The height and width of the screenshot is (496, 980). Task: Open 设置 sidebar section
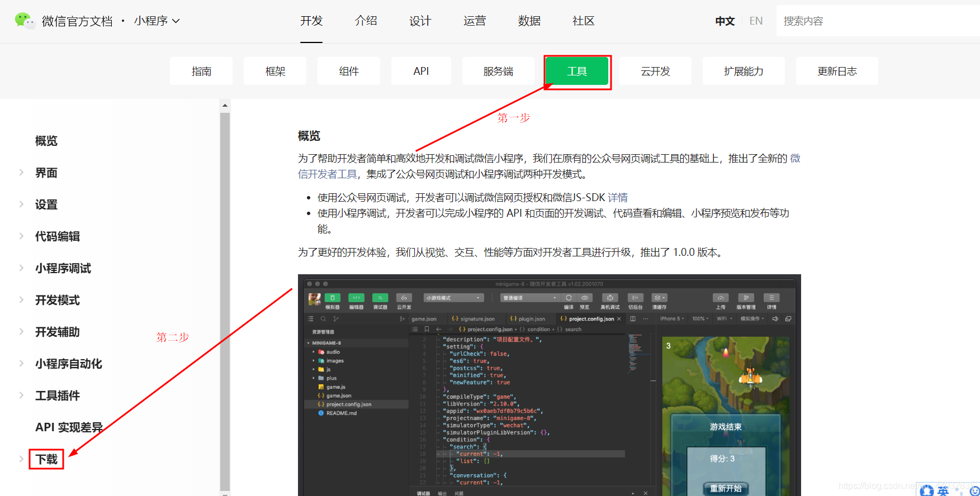(x=46, y=204)
